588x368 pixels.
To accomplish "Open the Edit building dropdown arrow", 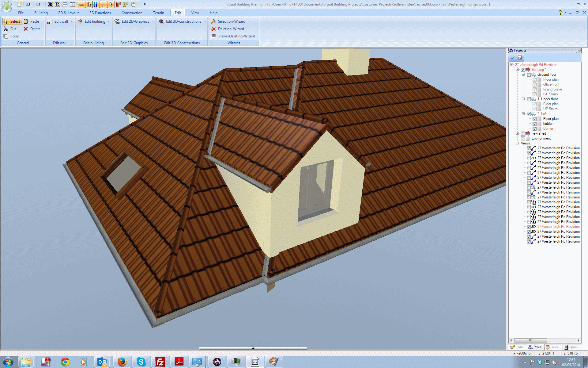I will pyautogui.click(x=109, y=21).
